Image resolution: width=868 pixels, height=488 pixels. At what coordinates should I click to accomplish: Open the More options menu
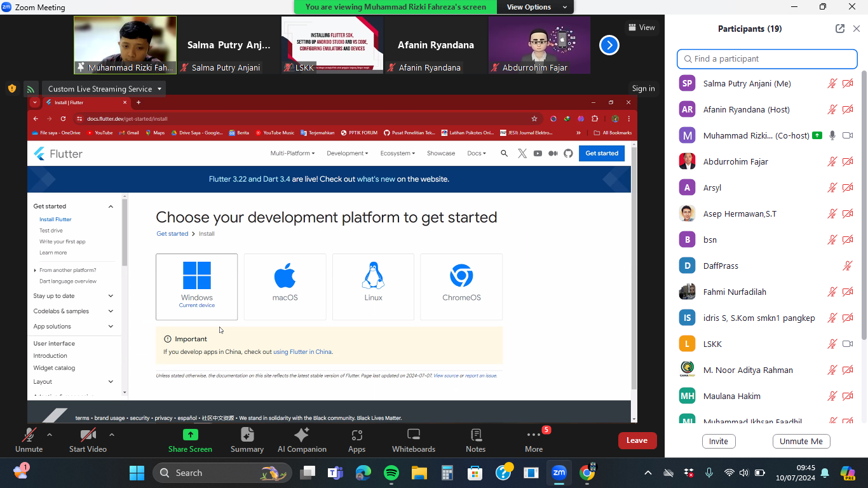point(534,440)
